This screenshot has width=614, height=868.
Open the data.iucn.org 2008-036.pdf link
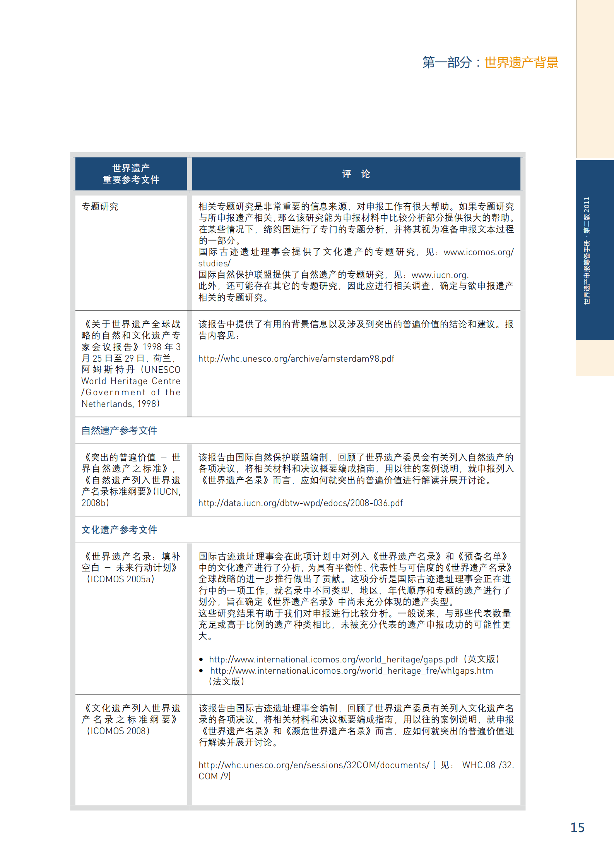[300, 503]
